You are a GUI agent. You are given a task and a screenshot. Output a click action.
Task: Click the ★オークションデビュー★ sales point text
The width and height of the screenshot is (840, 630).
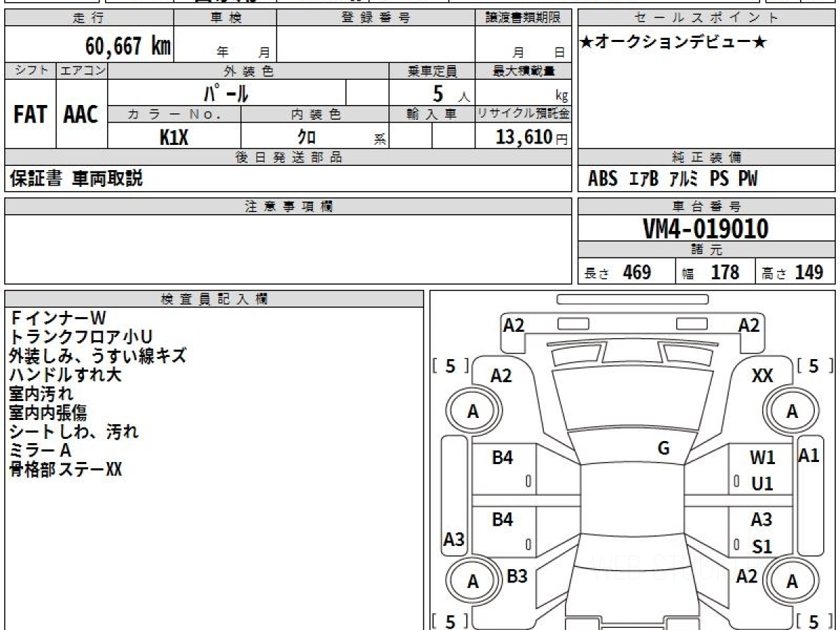click(x=673, y=42)
